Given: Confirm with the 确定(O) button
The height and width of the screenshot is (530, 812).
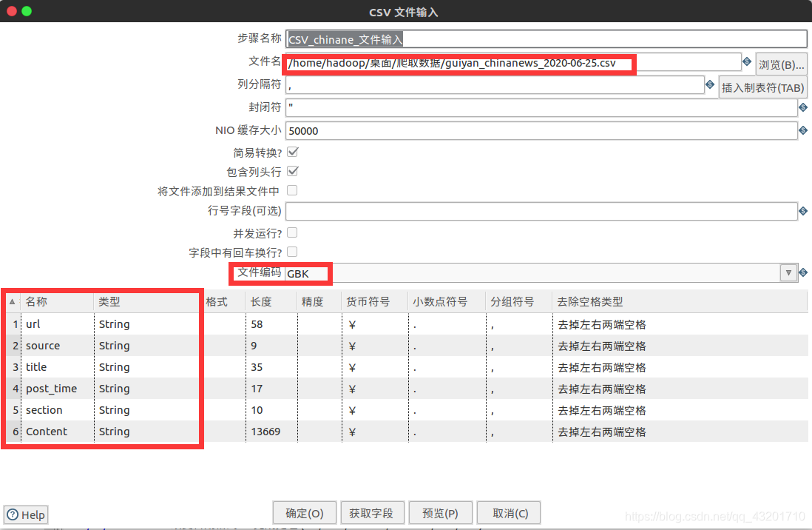Looking at the screenshot, I should (x=305, y=513).
